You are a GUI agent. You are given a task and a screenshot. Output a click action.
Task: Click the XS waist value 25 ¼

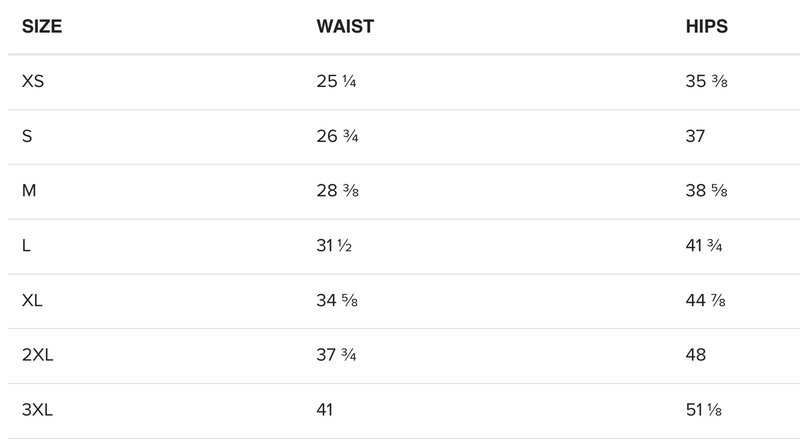point(336,82)
